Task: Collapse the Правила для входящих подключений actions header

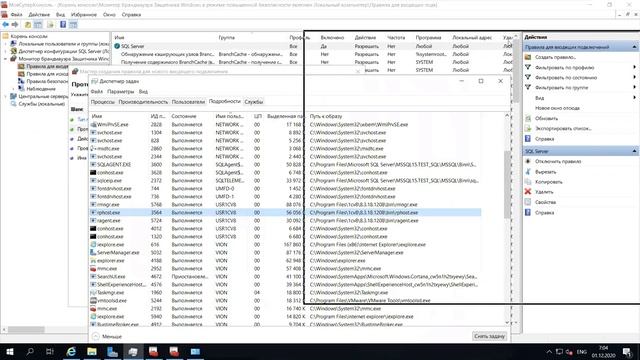Action: [634, 47]
